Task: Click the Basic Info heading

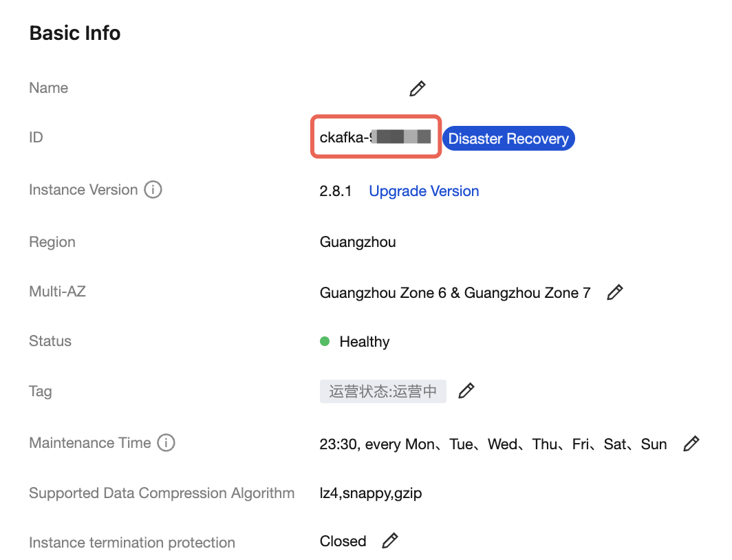Action: coord(75,33)
